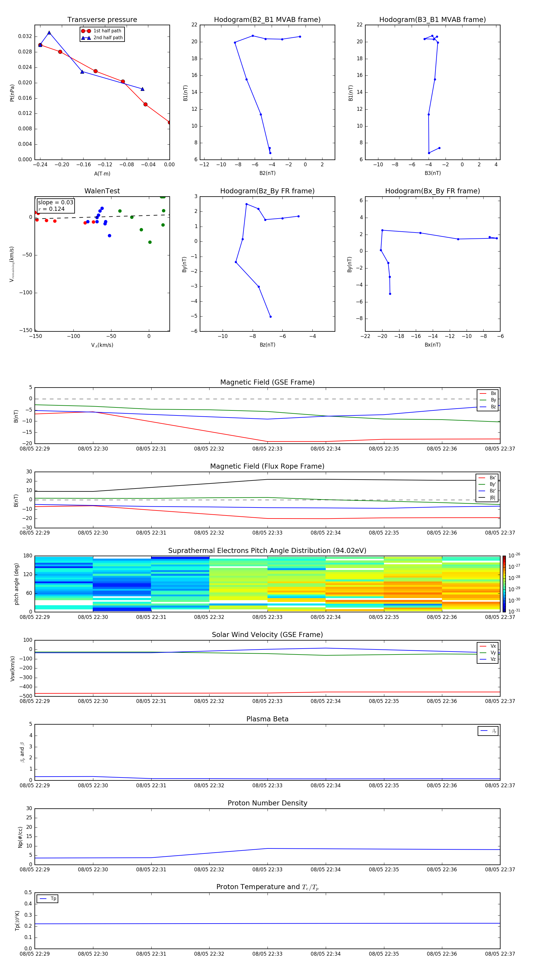Click the pitch angle colorbar
Image resolution: width=535 pixels, height=980 pixels.
click(x=504, y=584)
